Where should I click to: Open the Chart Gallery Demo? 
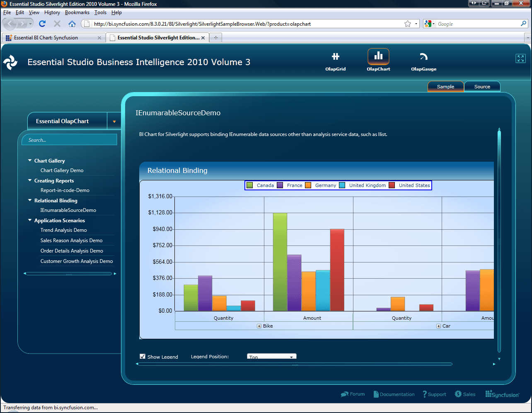(62, 170)
